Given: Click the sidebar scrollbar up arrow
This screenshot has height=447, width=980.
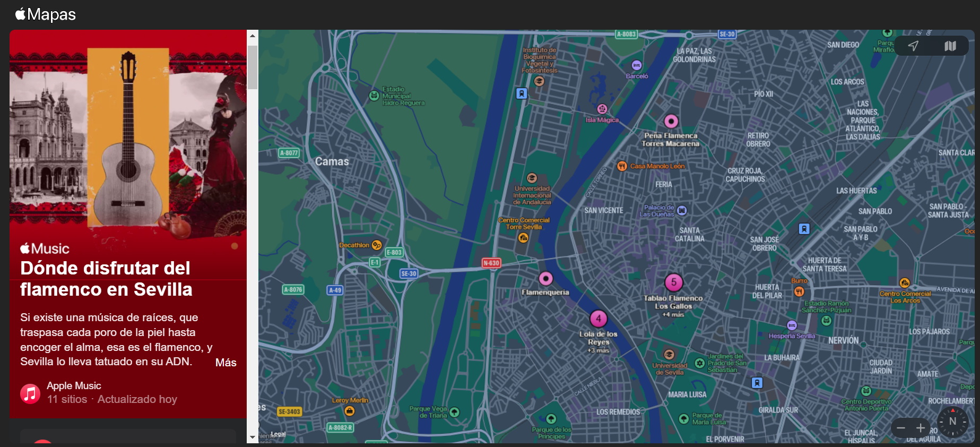Looking at the screenshot, I should pos(253,36).
